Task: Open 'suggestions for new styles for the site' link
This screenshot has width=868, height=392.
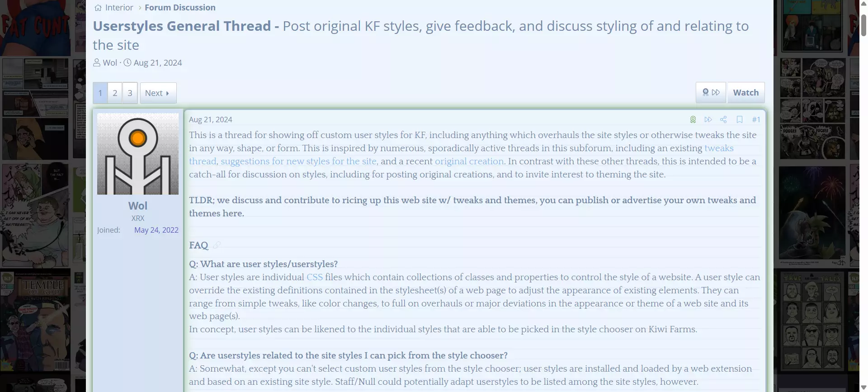Action: point(298,161)
